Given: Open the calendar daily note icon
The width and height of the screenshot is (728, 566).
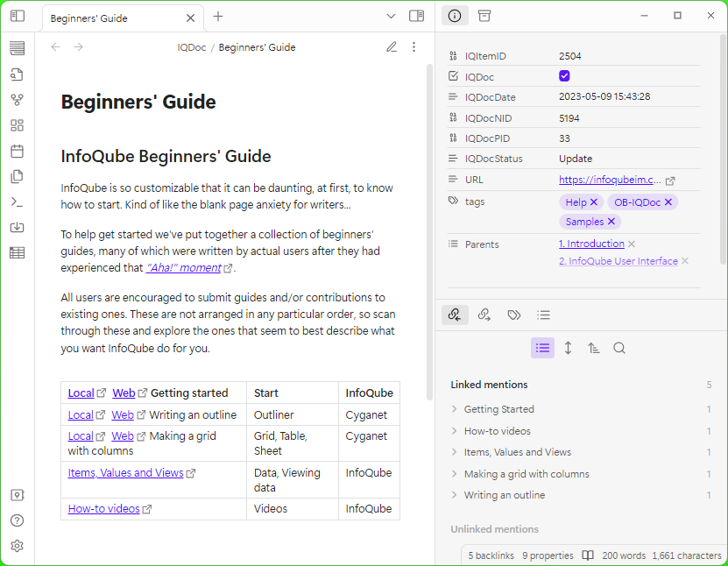Looking at the screenshot, I should click(18, 151).
